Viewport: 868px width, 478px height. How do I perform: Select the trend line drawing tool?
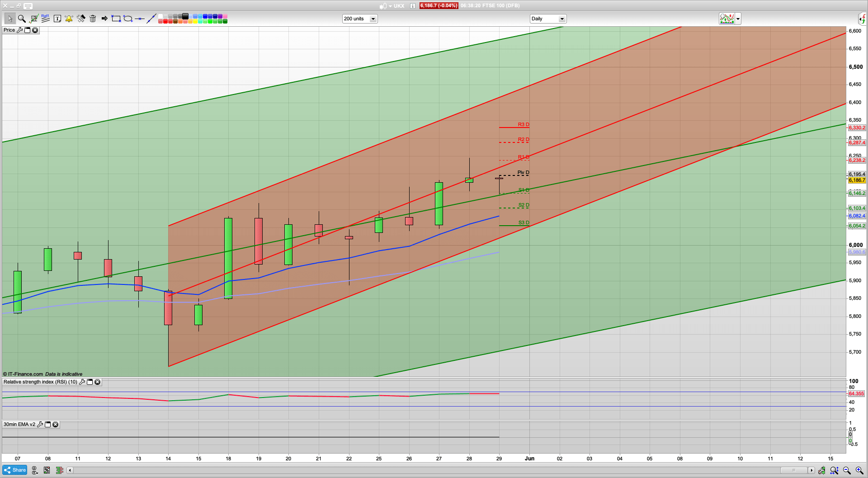(x=151, y=19)
